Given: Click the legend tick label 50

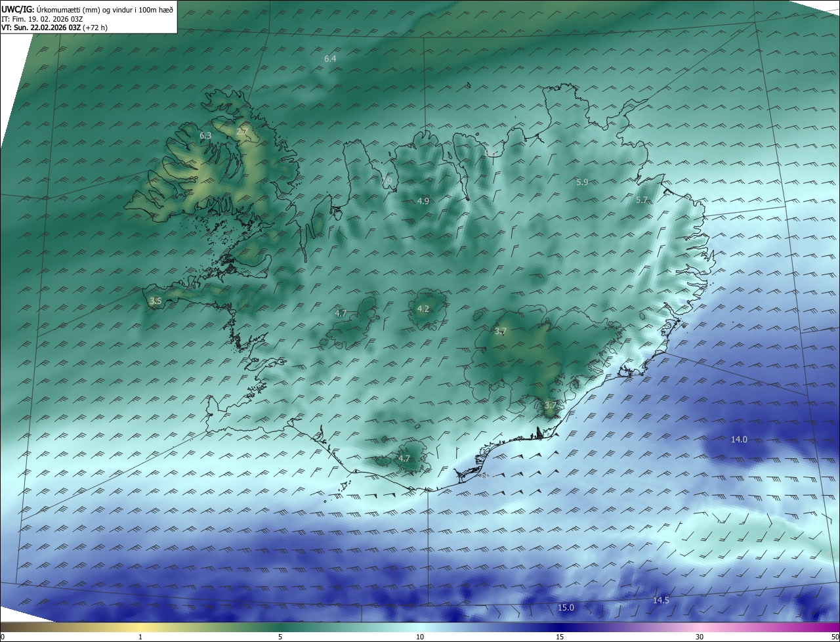Looking at the screenshot, I should tap(835, 637).
